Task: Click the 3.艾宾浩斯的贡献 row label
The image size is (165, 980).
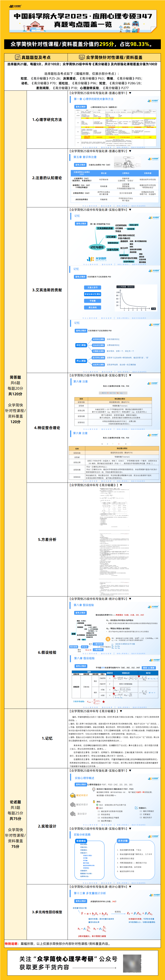Action: point(47,290)
